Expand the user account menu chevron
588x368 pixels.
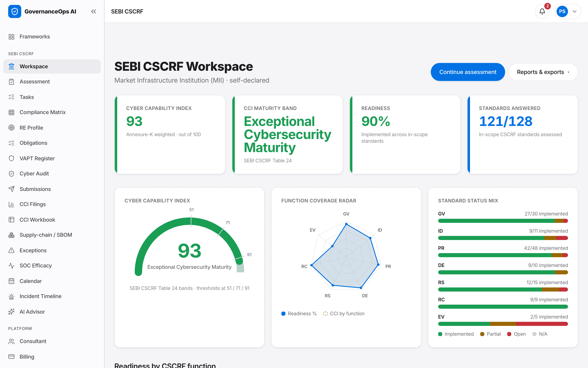(x=574, y=11)
